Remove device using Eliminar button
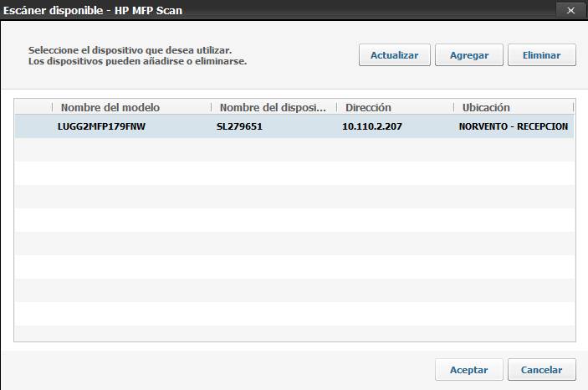The image size is (588, 390). pos(542,54)
